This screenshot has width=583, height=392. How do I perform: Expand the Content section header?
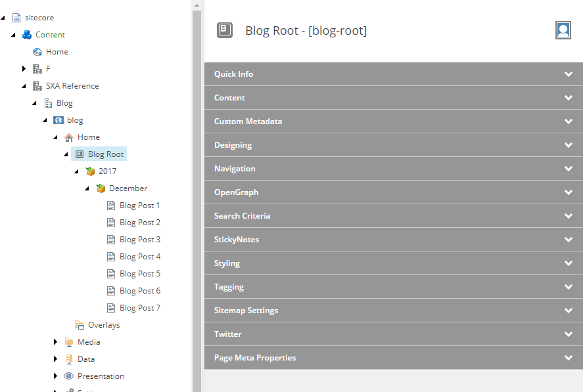[x=394, y=98]
